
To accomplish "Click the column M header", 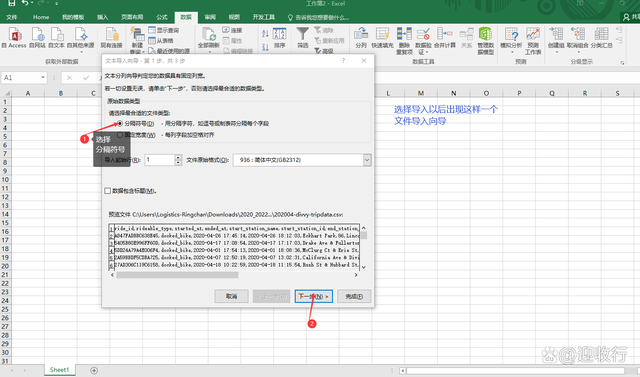I will pyautogui.click(x=420, y=93).
